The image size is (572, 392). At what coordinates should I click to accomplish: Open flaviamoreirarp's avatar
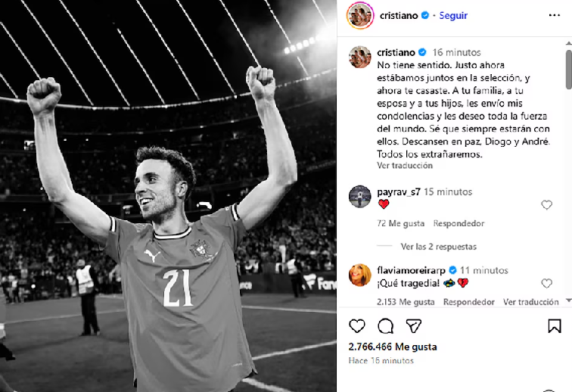359,275
